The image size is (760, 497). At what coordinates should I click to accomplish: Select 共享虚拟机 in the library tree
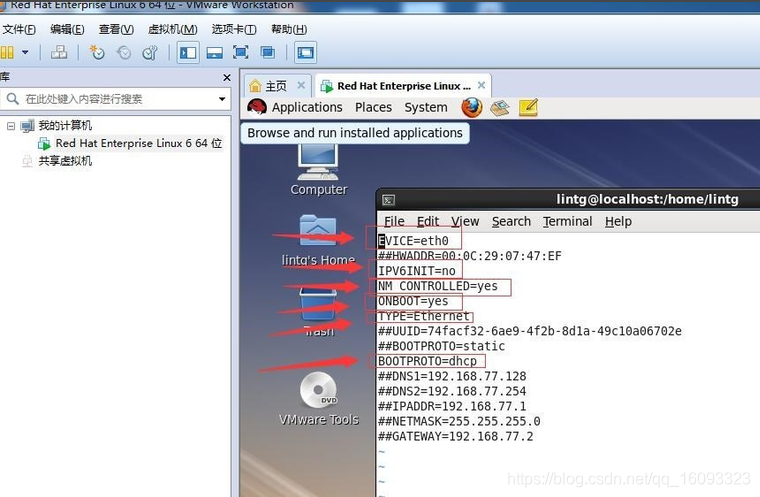tap(65, 161)
